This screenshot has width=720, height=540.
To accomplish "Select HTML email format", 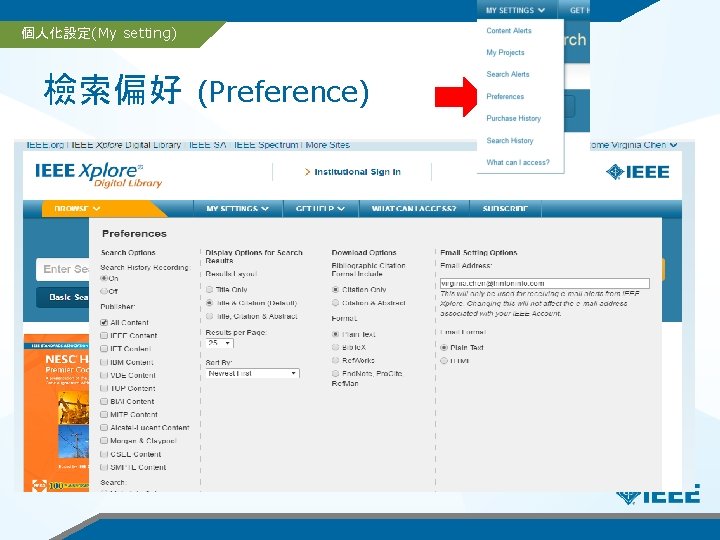I will 444,361.
